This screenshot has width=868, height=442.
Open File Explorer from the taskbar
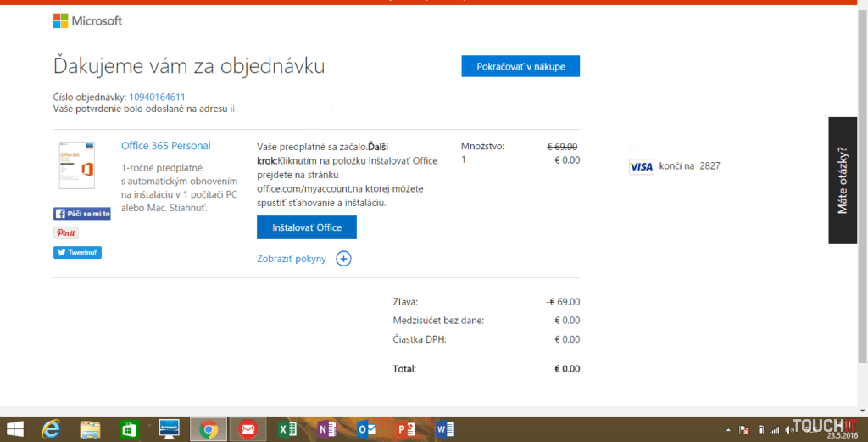(x=91, y=429)
